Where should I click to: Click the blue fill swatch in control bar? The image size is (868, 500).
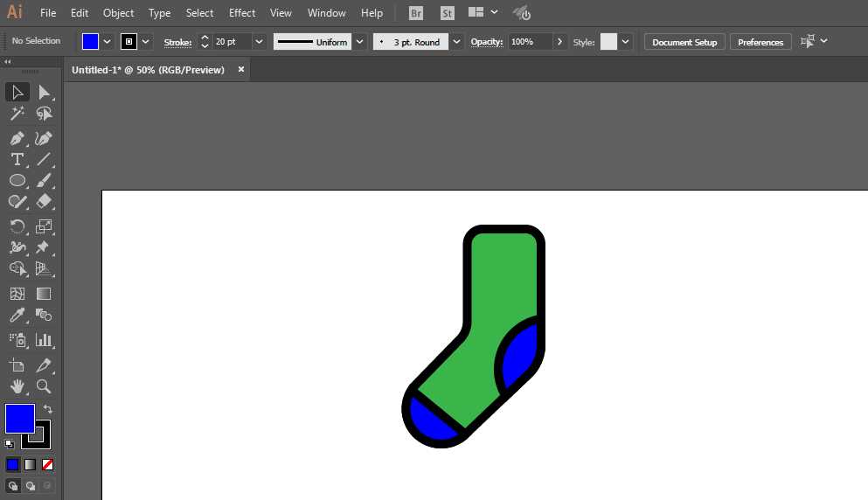point(91,42)
